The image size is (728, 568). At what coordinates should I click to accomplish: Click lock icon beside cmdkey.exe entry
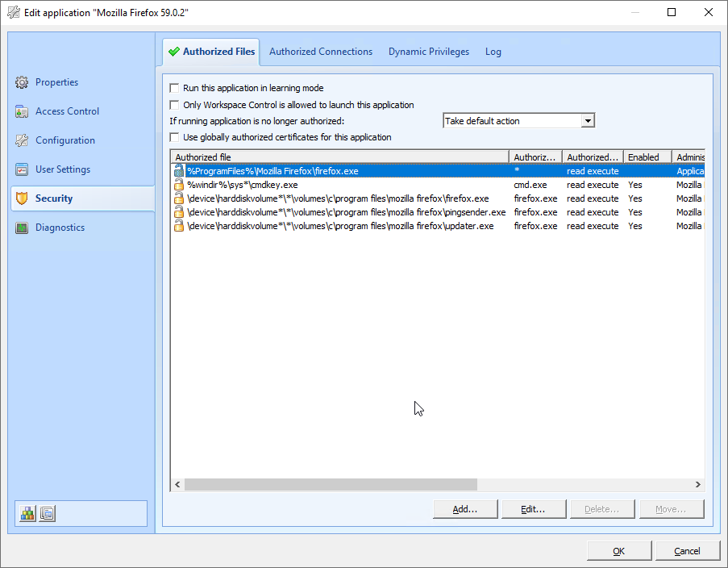point(179,185)
